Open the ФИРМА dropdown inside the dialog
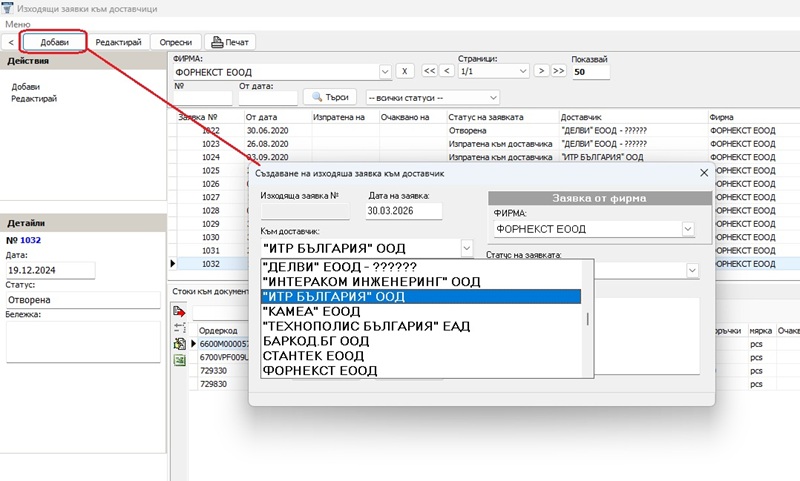800x481 pixels. point(687,229)
